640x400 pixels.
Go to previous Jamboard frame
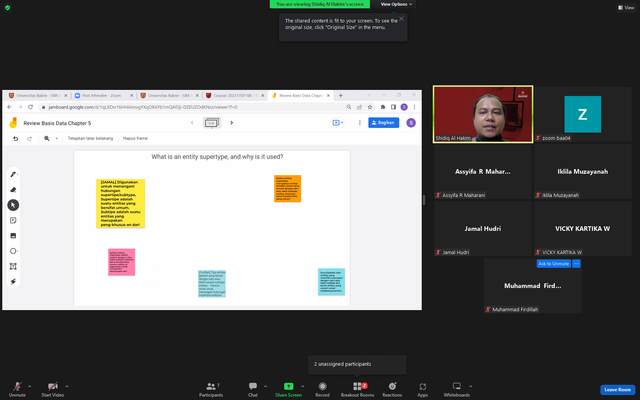pyautogui.click(x=192, y=122)
